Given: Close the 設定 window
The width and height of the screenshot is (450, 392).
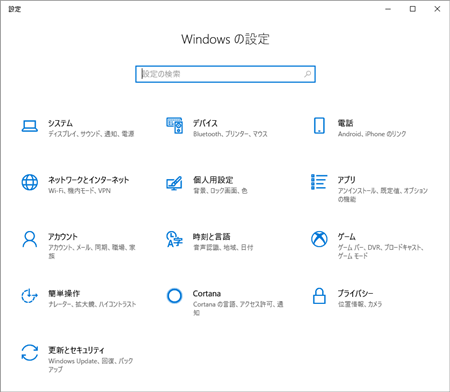Looking at the screenshot, I should click(x=437, y=9).
